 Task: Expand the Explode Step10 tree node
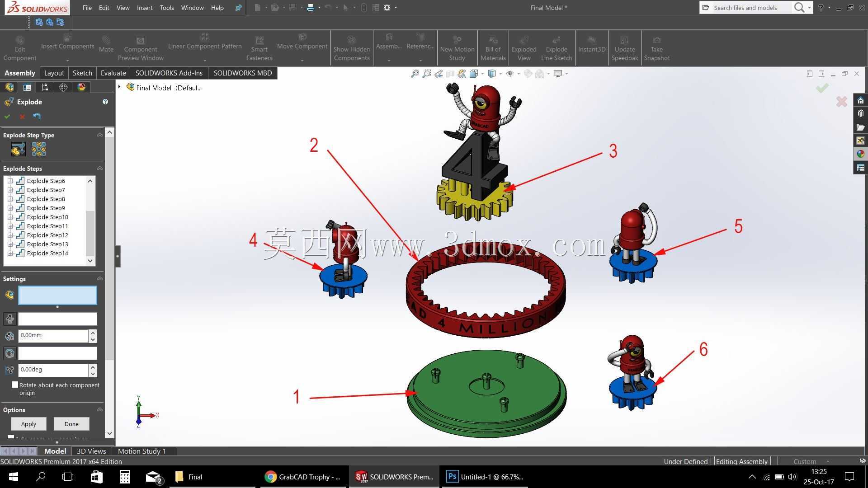(10, 217)
